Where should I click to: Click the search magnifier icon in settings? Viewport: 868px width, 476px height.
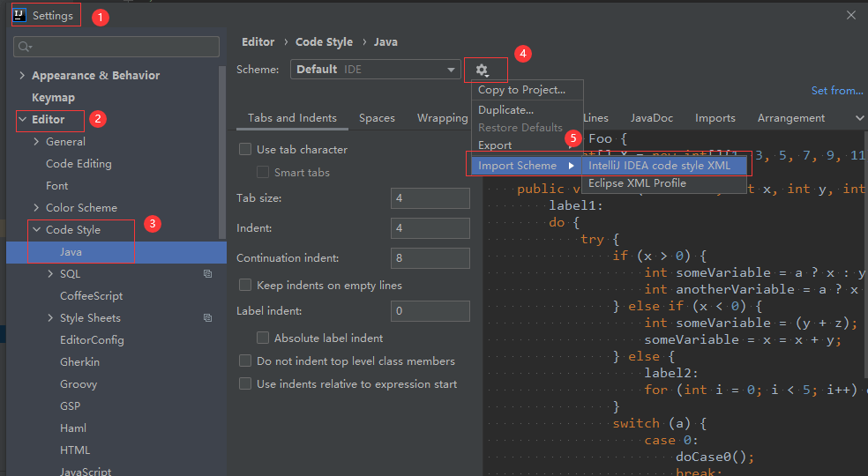[25, 47]
